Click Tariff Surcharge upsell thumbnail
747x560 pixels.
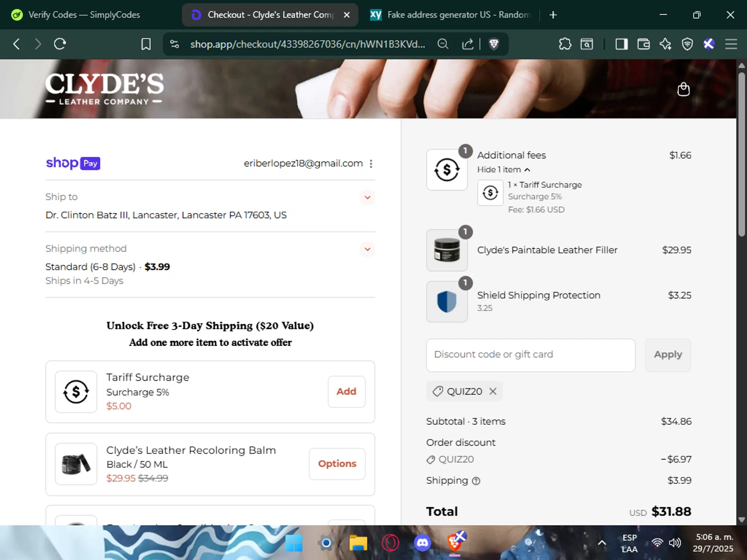[76, 392]
